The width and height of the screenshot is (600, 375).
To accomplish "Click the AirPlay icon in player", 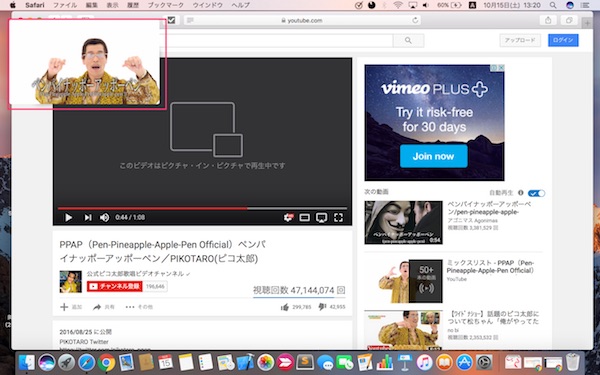I will (x=321, y=218).
